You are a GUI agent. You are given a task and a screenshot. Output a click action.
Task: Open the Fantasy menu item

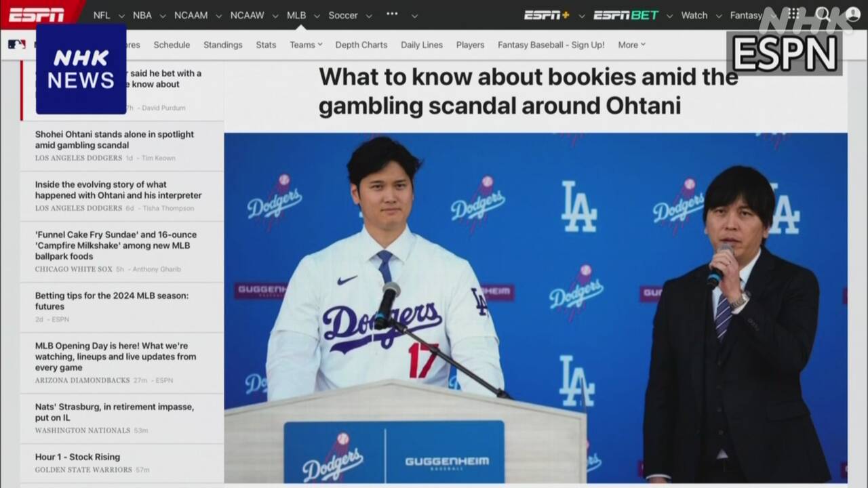(746, 15)
